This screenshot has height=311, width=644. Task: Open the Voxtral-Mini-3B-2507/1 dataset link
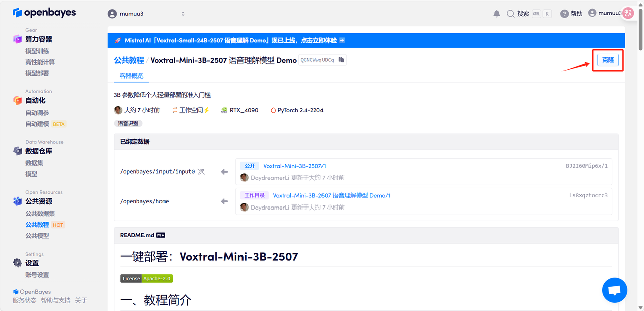[294, 166]
